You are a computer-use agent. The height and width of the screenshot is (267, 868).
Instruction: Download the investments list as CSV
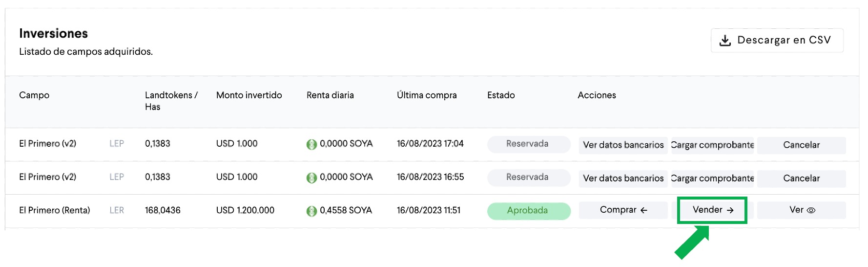[777, 40]
